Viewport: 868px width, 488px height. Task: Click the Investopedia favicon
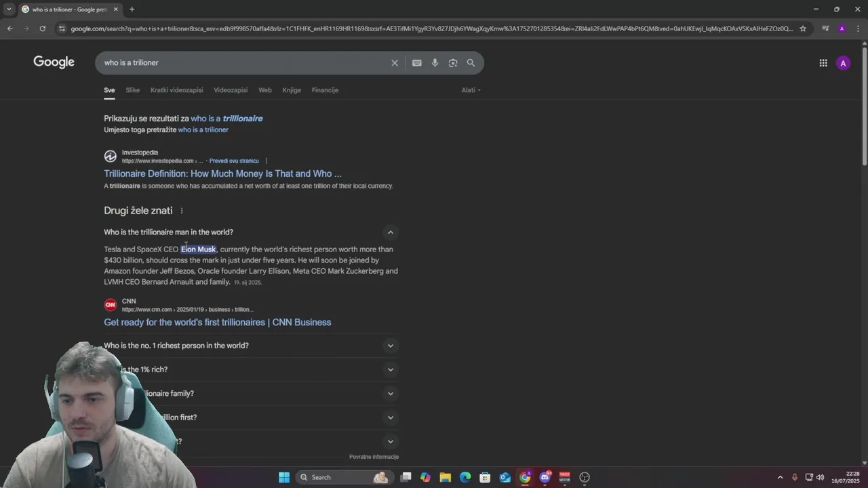[110, 157]
